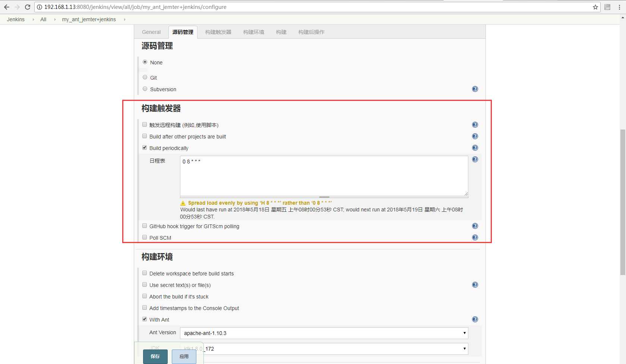Select the Git source control radio
The image size is (626, 364).
click(145, 77)
